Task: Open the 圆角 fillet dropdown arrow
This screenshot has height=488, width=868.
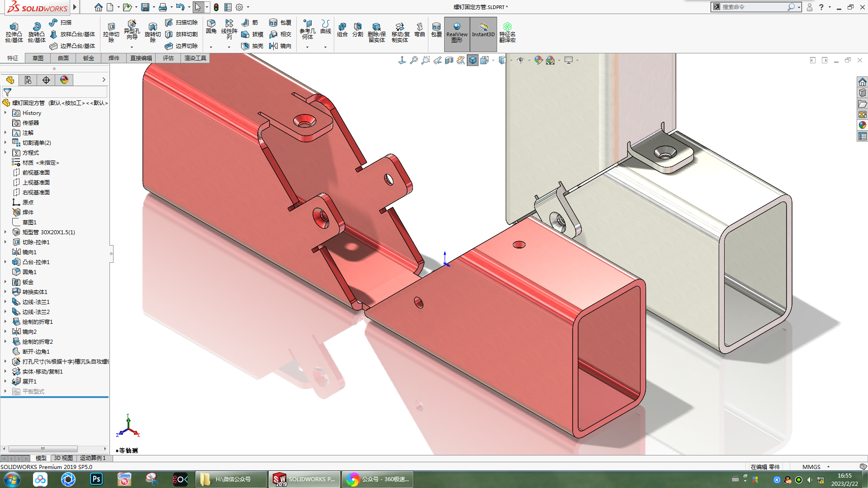Action: click(211, 47)
